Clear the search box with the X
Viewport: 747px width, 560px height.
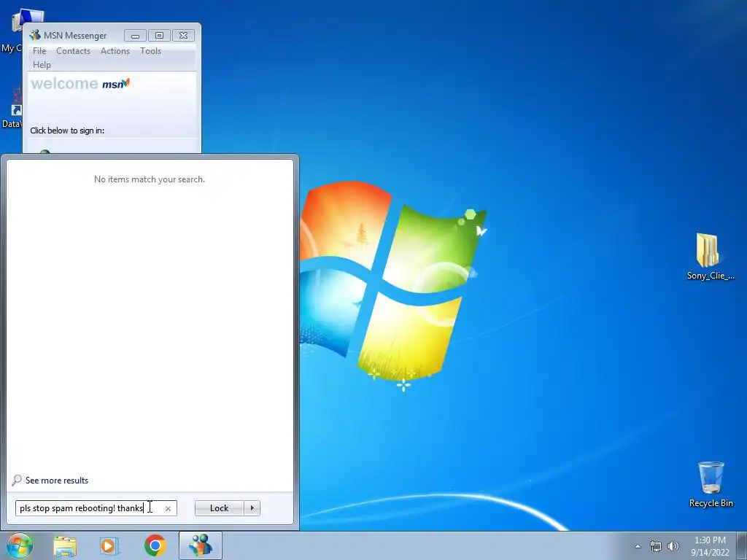[x=168, y=508]
